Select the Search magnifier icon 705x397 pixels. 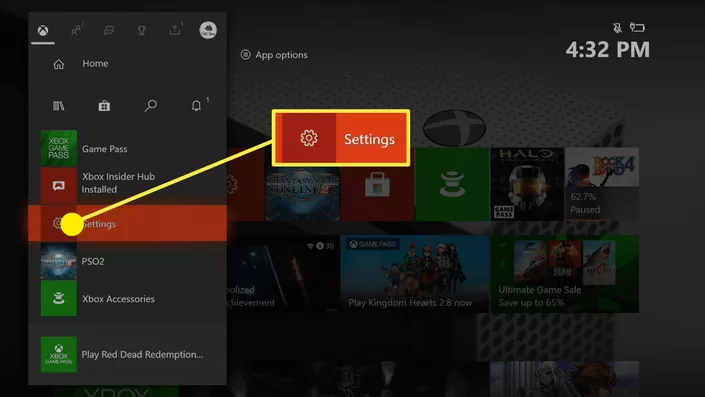tap(151, 106)
